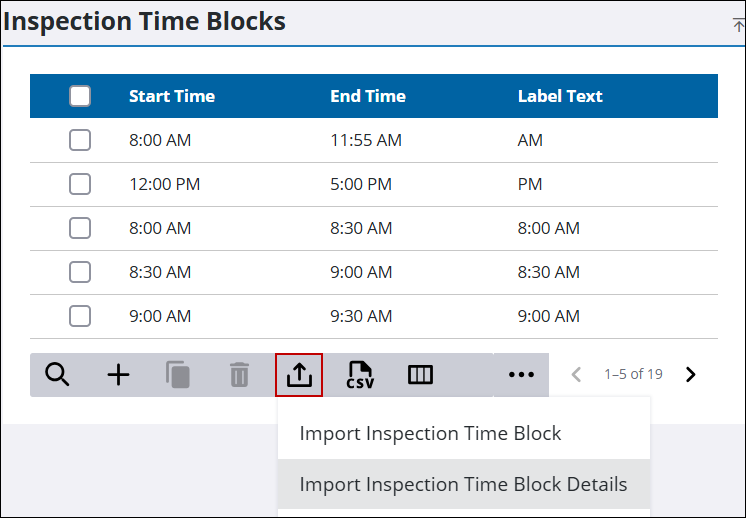Screen dimensions: 746x518
Task: Choose Import Inspection Time Block
Action: pos(430,434)
